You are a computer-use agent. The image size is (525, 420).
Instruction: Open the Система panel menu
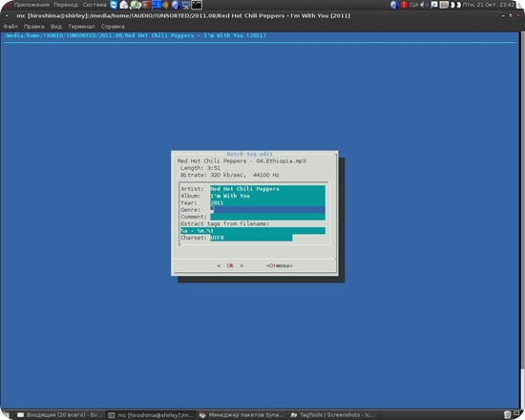94,5
